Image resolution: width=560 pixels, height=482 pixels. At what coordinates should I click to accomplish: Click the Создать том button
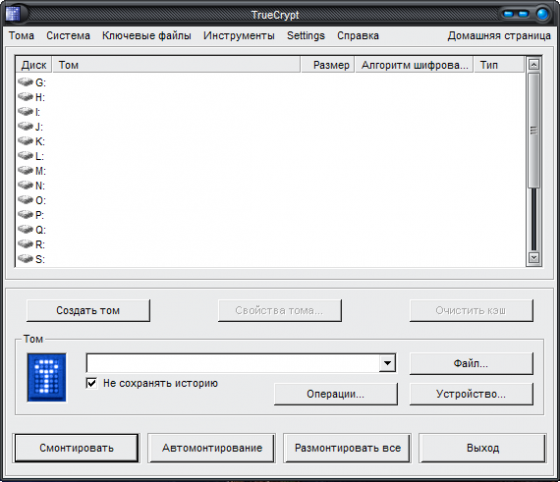(88, 311)
